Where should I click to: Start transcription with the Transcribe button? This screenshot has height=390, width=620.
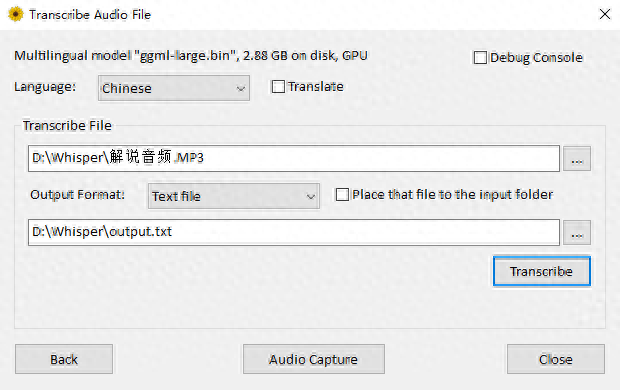point(542,271)
